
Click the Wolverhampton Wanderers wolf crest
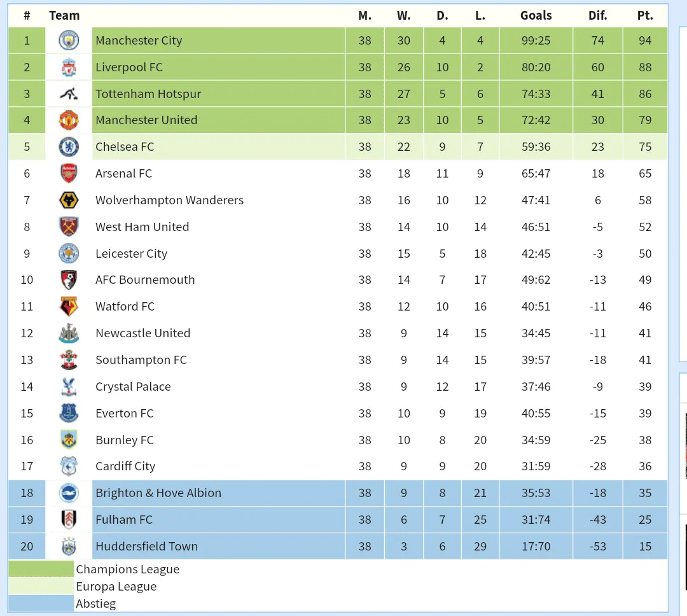tap(69, 200)
